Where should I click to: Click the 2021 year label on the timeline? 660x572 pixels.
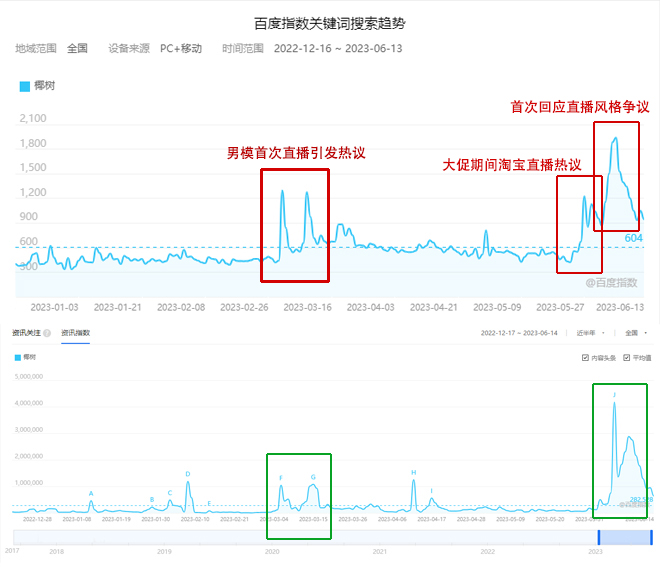click(x=380, y=551)
